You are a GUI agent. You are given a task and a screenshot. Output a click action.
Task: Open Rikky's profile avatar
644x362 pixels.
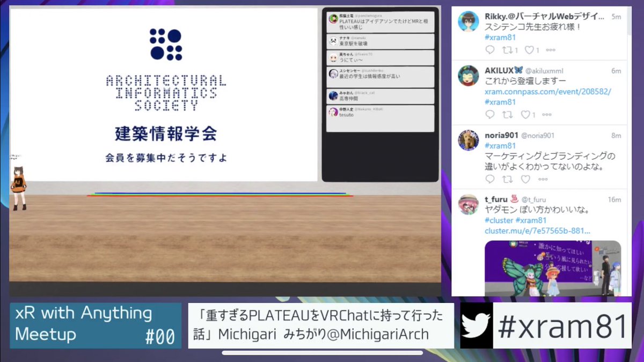click(468, 21)
